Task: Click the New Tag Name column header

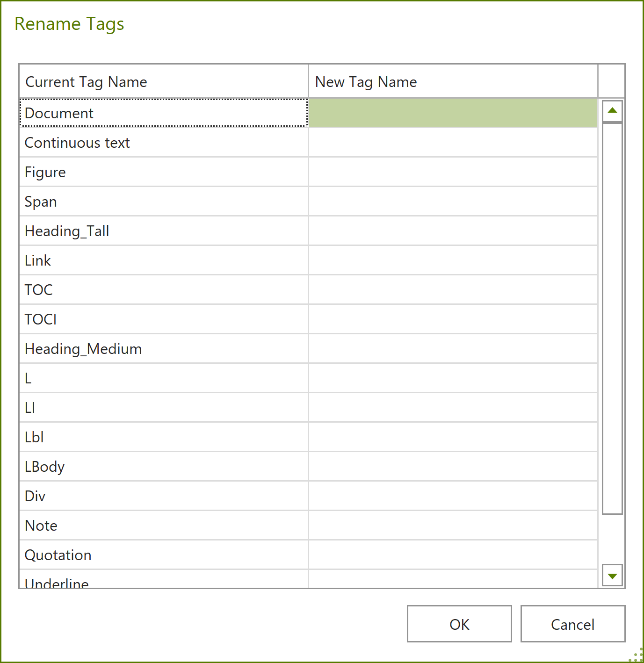Action: (453, 81)
